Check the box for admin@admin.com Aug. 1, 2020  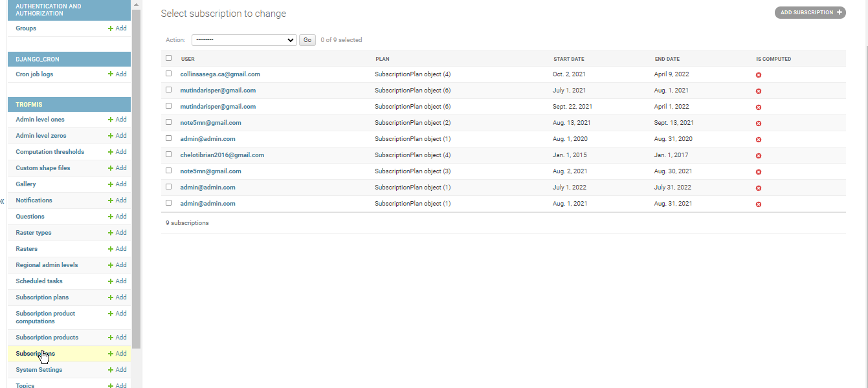tap(169, 138)
